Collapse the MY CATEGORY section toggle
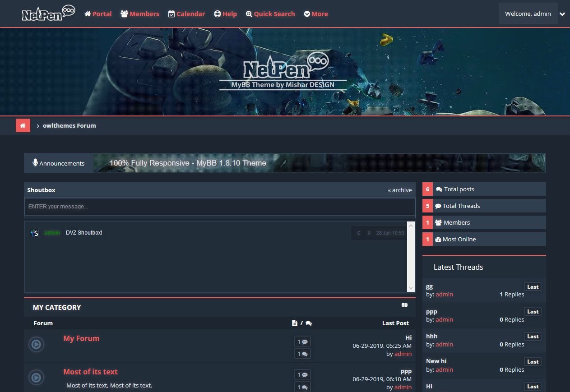The height and width of the screenshot is (392, 570). click(404, 305)
